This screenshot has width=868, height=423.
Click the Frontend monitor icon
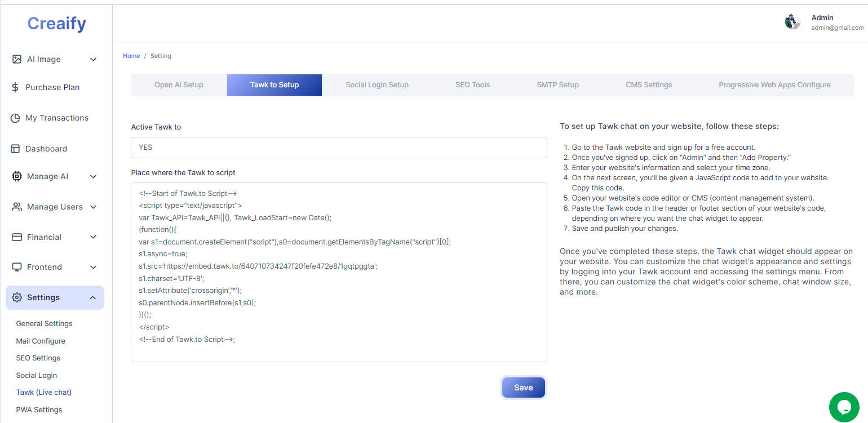tap(17, 267)
